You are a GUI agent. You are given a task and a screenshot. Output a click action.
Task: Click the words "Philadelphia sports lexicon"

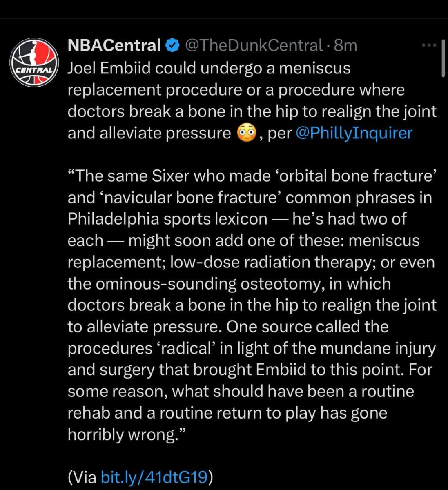point(167,219)
